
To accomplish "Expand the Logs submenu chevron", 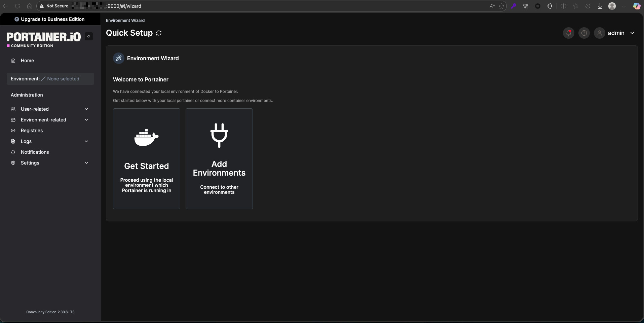I will coord(86,141).
